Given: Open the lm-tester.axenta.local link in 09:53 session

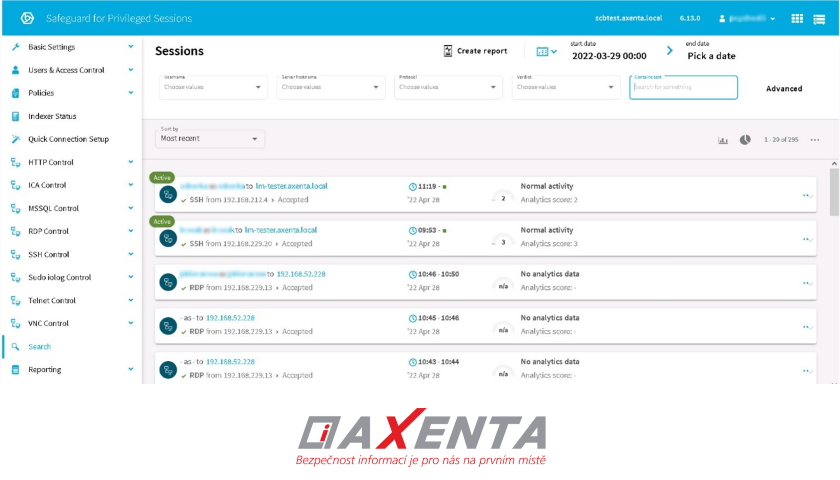Looking at the screenshot, I should point(281,230).
